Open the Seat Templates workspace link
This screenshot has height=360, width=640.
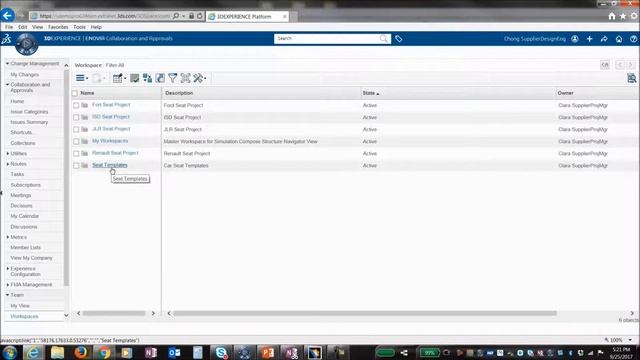click(110, 165)
